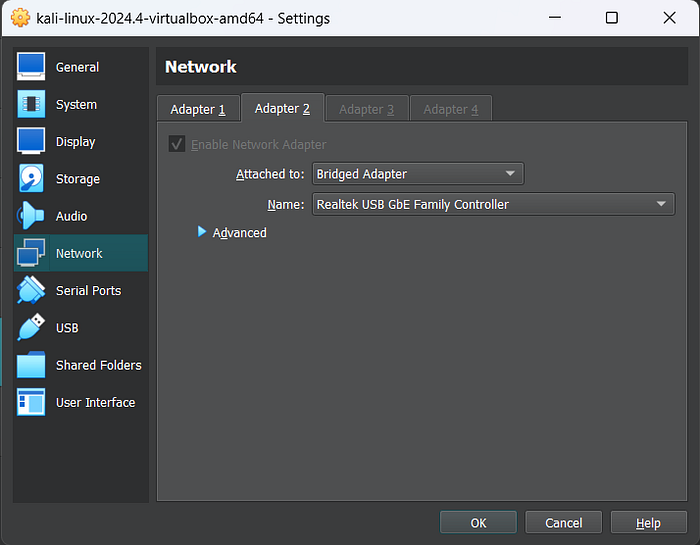Viewport: 700px width, 545px height.
Task: Click the Network dual-monitor icon
Action: pos(31,253)
